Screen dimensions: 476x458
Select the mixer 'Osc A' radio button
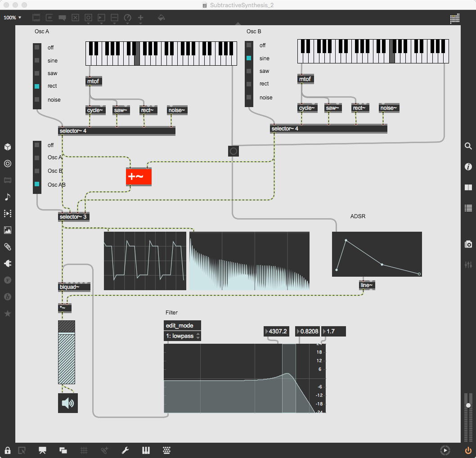37,158
